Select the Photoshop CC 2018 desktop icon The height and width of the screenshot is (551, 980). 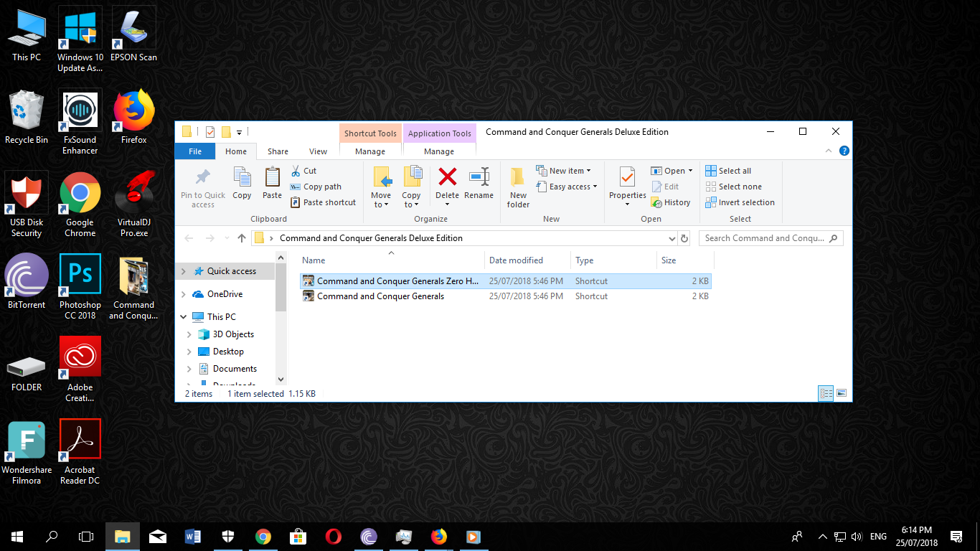80,287
